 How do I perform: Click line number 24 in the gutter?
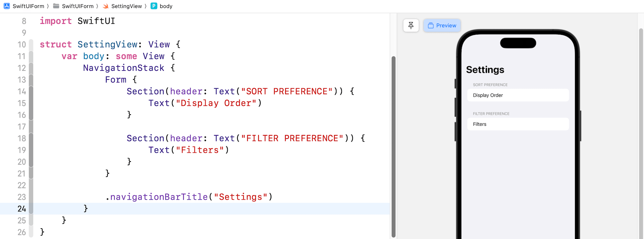pyautogui.click(x=22, y=209)
